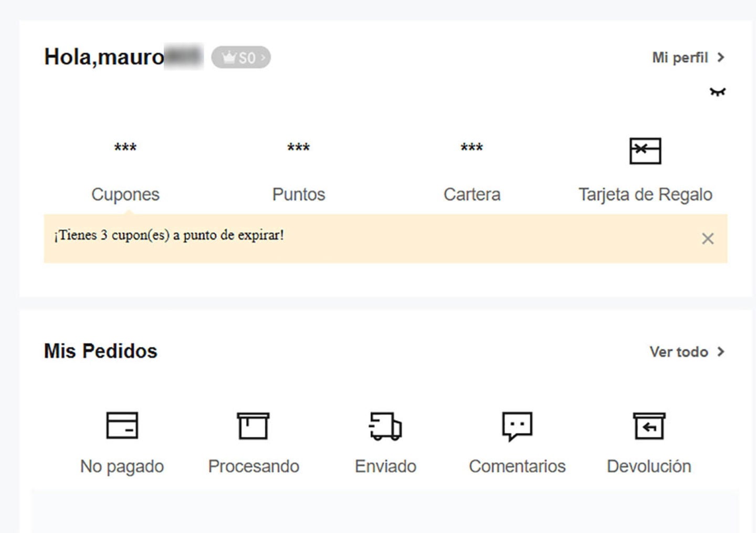
Task: Click the Enviado truck icon
Action: point(385,426)
